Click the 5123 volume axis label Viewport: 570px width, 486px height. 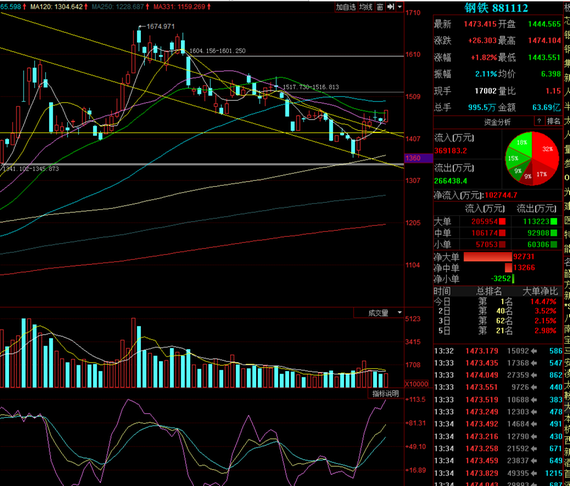413,319
